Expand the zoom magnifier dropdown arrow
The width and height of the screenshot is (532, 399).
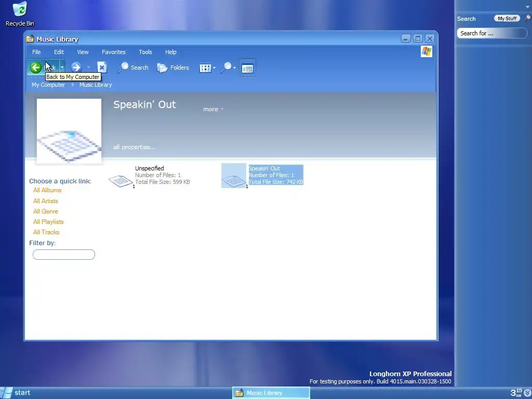[234, 68]
